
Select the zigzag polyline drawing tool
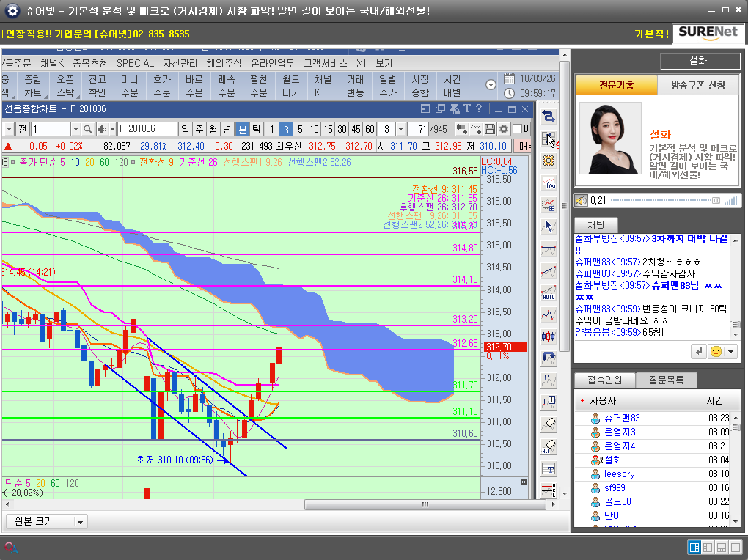pyautogui.click(x=548, y=314)
